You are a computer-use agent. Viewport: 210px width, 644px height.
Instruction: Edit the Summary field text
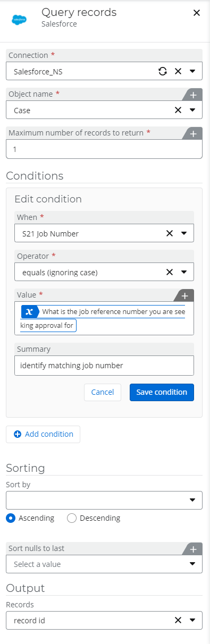coord(104,366)
